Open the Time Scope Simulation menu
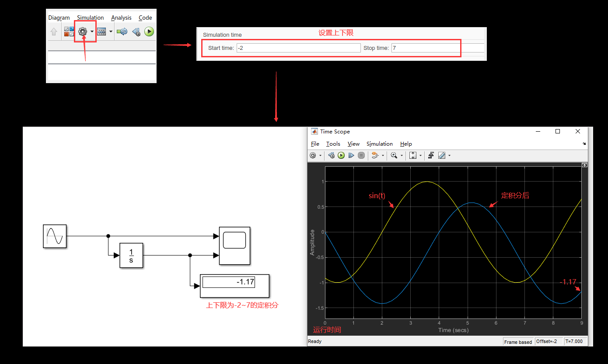This screenshot has width=608, height=364. point(380,143)
